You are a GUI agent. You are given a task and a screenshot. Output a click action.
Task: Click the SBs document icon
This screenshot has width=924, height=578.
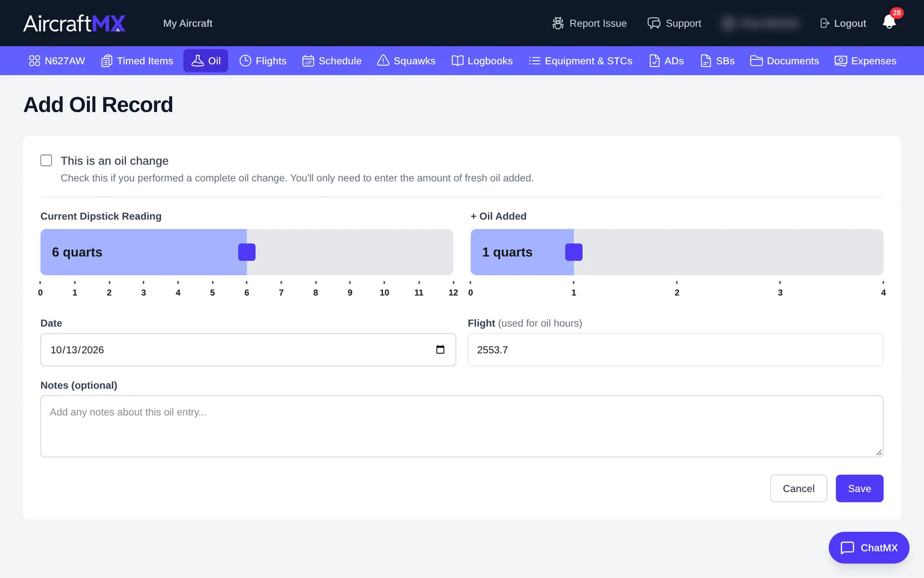click(x=706, y=61)
